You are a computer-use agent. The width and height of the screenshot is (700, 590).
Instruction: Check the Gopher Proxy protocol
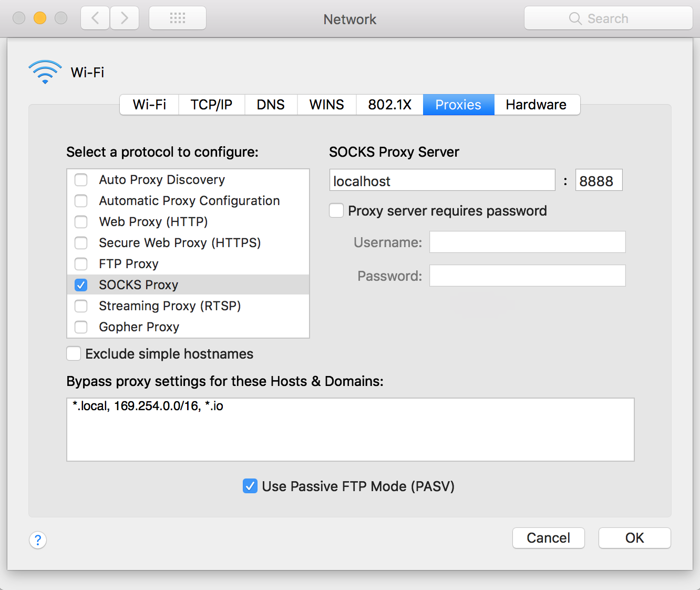[81, 327]
